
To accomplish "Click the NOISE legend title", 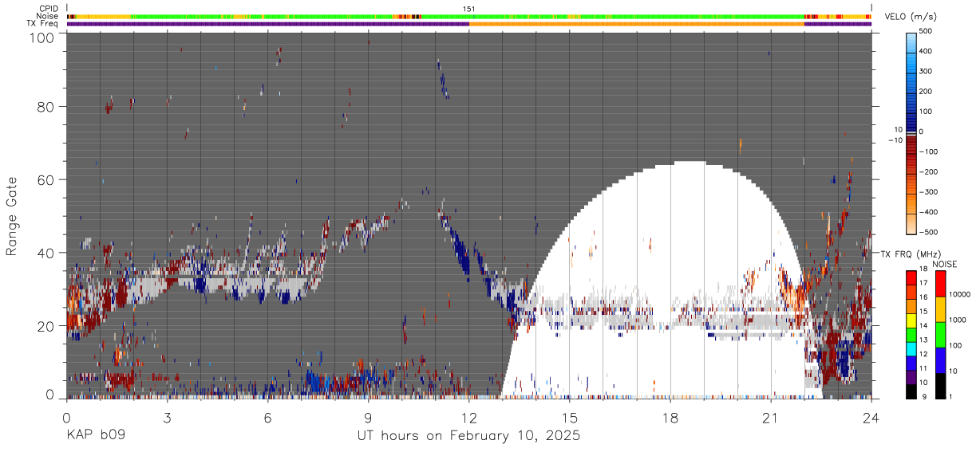I will [x=945, y=264].
